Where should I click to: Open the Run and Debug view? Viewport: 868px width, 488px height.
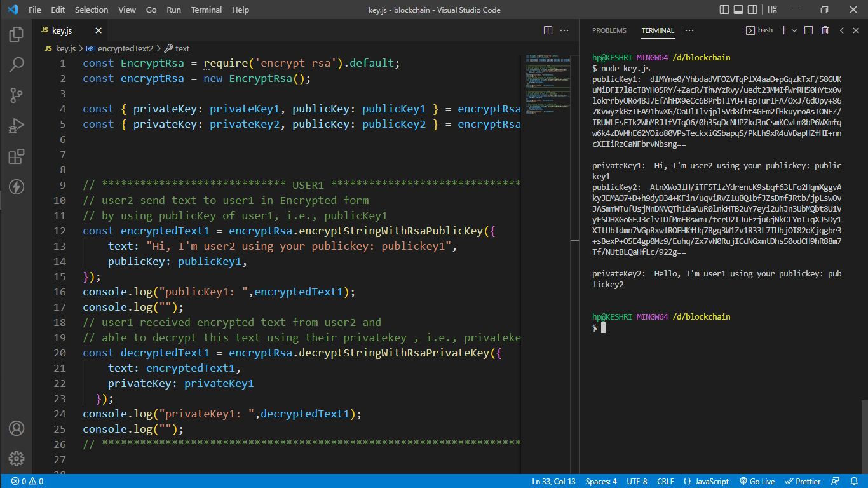pyautogui.click(x=17, y=126)
